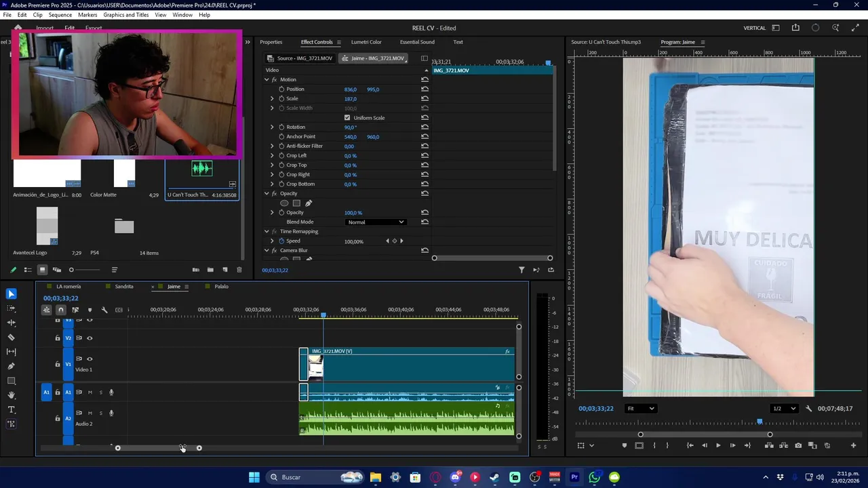Select the Ripple Edit tool

point(11,323)
